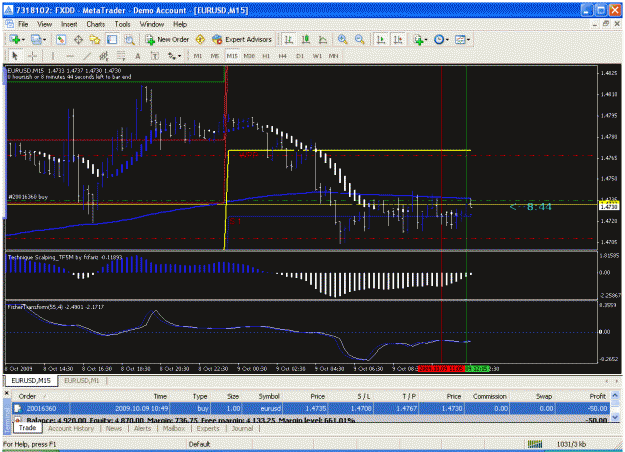This screenshot has height=452, width=625.
Task: Click the New Order button
Action: coord(167,39)
